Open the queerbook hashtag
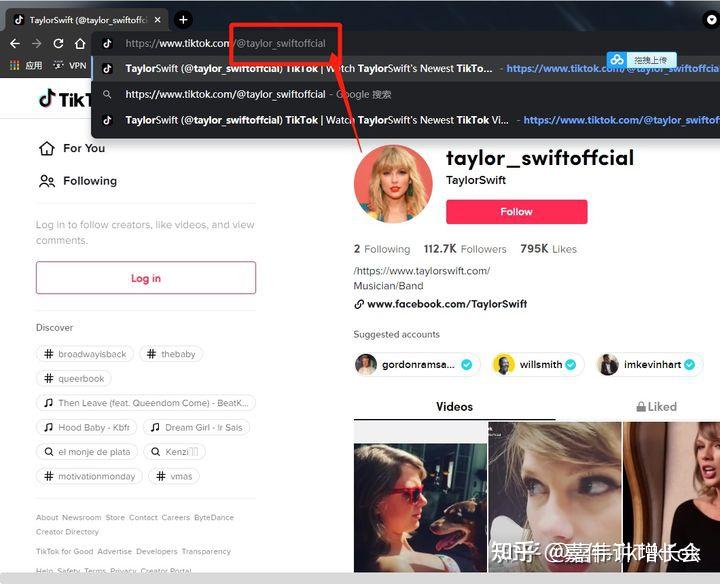Image resolution: width=720 pixels, height=584 pixels. point(74,378)
